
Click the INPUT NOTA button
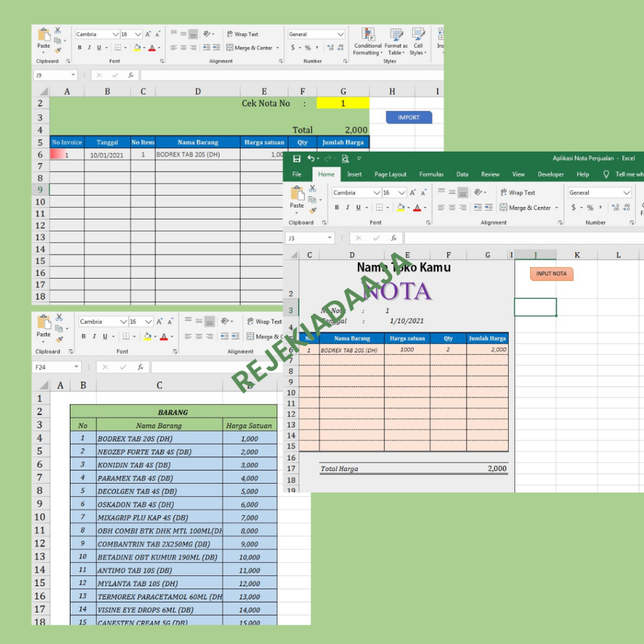pos(551,274)
